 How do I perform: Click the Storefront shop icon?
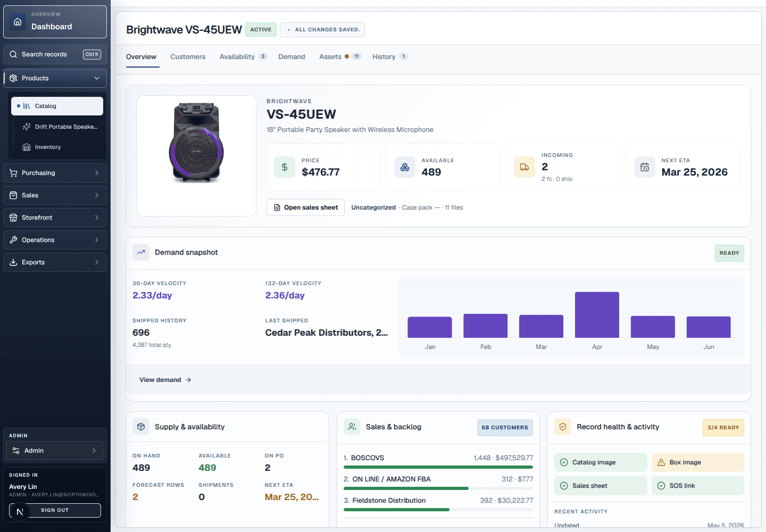click(x=13, y=218)
